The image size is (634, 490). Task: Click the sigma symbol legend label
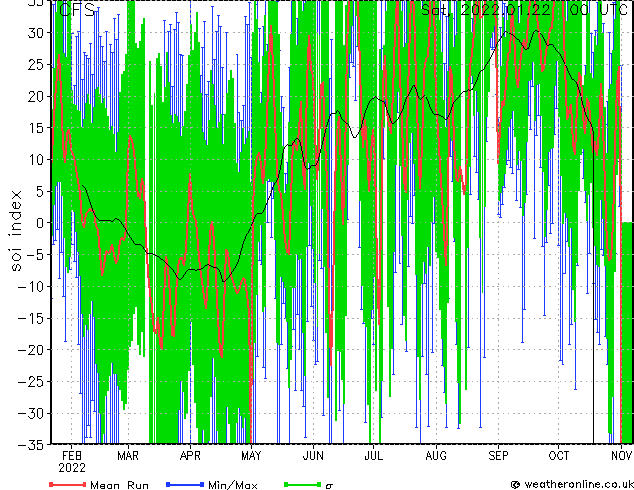pos(329,486)
